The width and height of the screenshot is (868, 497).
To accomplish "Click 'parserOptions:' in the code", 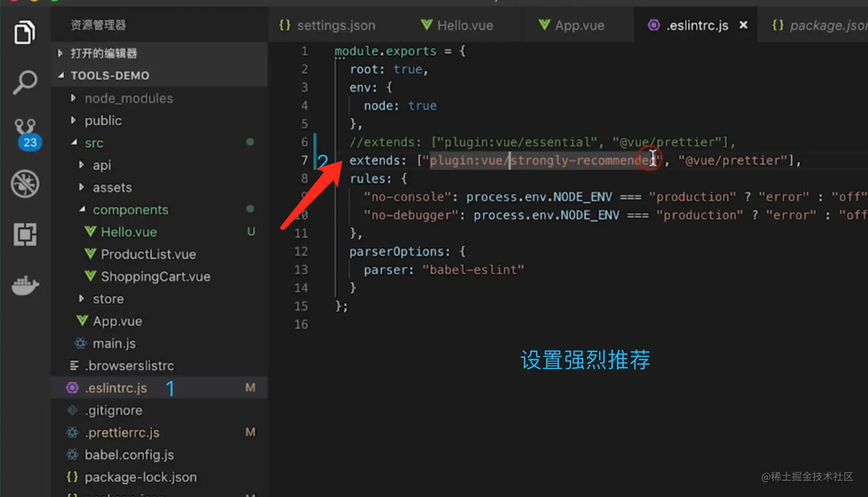I will click(400, 252).
